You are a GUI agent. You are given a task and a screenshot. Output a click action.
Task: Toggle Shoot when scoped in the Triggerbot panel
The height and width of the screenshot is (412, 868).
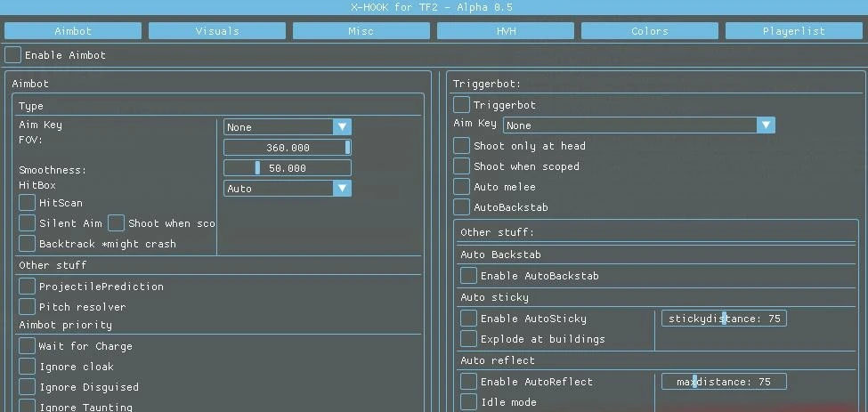click(x=461, y=166)
